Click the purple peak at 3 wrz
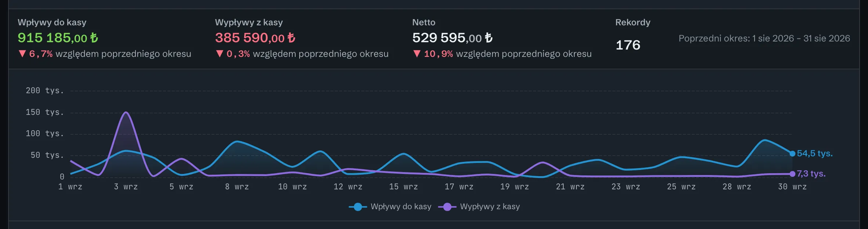The image size is (868, 229). [126, 112]
